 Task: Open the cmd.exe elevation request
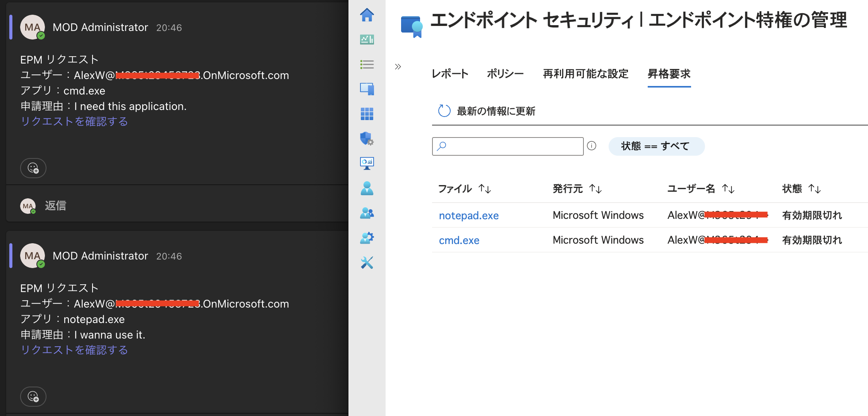click(459, 240)
